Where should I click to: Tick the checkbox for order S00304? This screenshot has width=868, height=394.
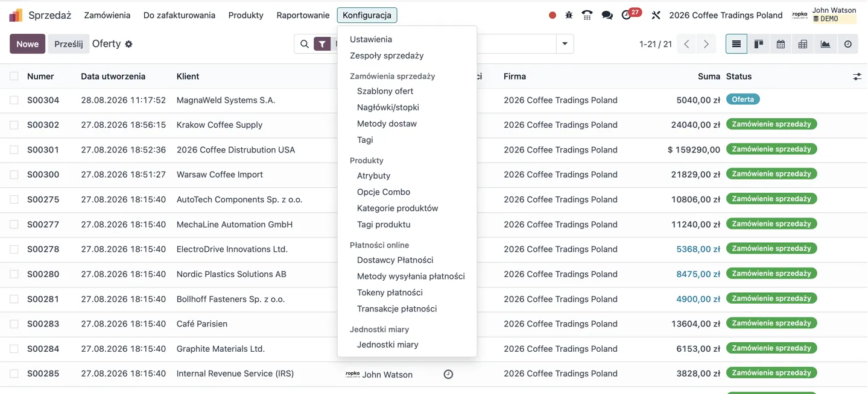(x=14, y=100)
